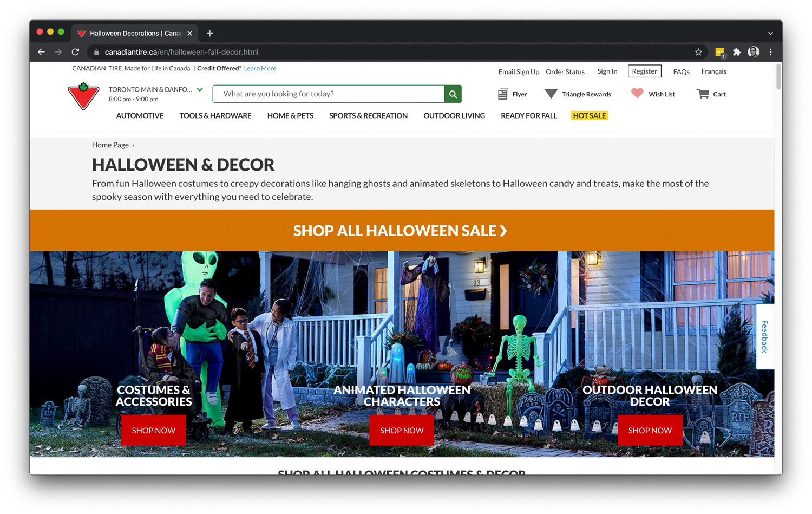This screenshot has height=514, width=812.
Task: Click the site lock icon in address bar
Action: pos(96,52)
